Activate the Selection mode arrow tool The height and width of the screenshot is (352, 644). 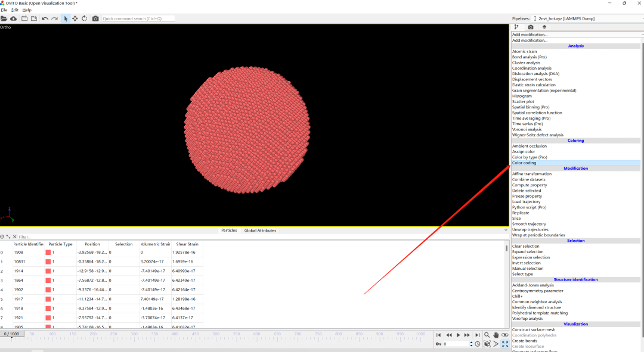coord(66,18)
